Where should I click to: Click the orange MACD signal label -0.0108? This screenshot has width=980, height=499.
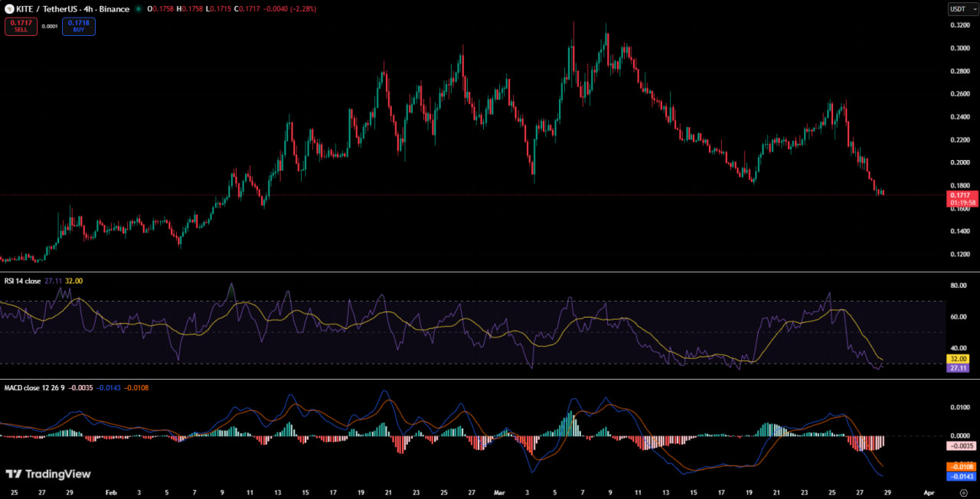point(961,466)
